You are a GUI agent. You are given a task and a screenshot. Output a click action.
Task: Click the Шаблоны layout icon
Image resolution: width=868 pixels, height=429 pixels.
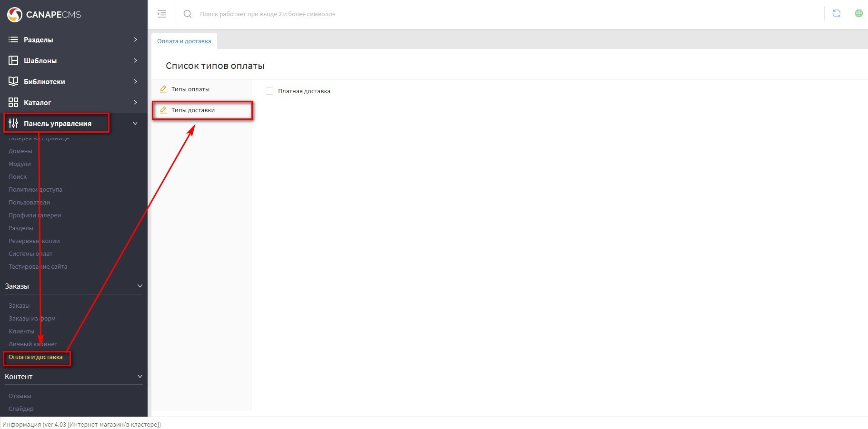(13, 60)
